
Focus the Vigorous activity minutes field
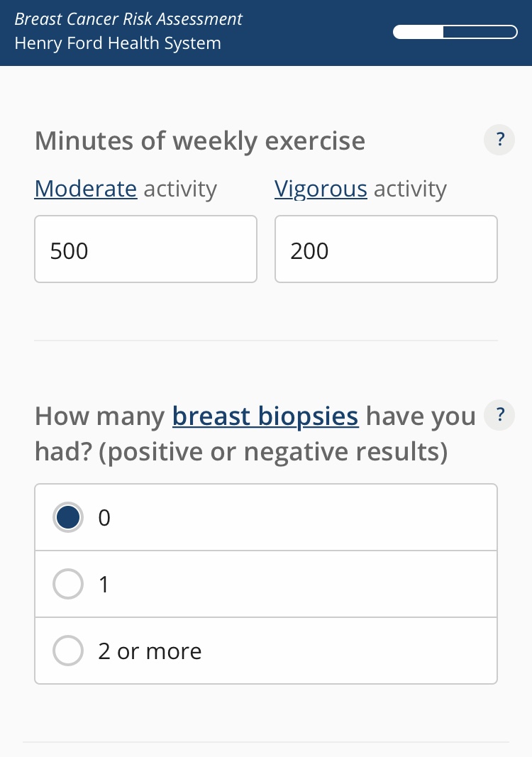click(386, 250)
